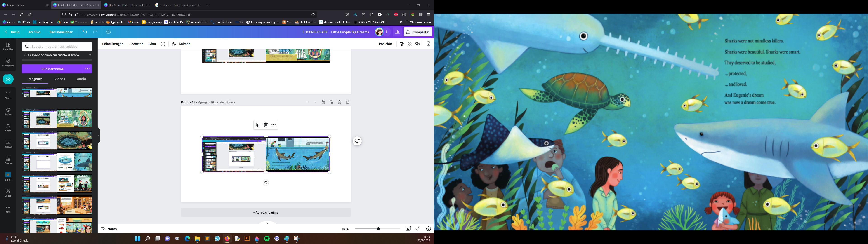This screenshot has width=868, height=244.
Task: Open the Redimensionar menu
Action: (61, 32)
